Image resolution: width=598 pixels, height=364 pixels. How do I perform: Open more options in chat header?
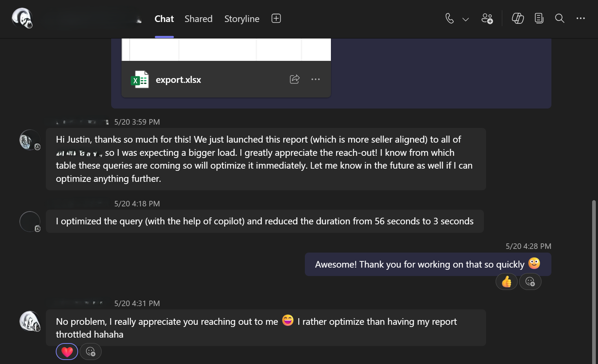click(x=580, y=18)
